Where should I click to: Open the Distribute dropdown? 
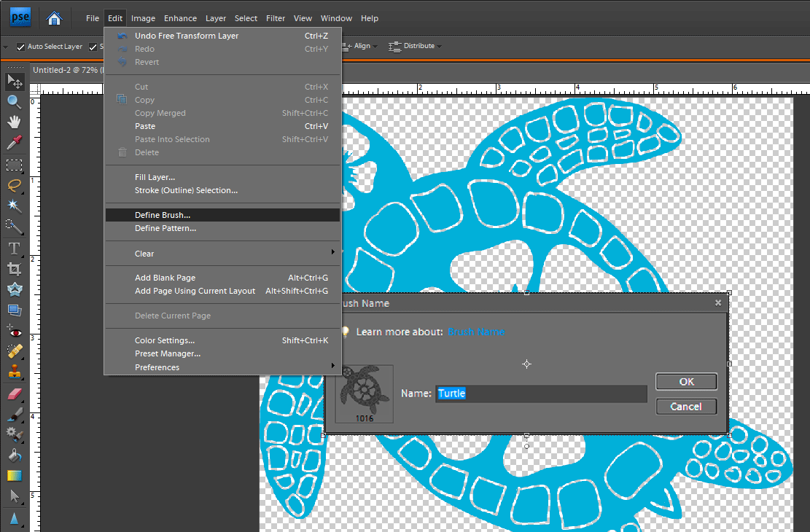click(419, 46)
